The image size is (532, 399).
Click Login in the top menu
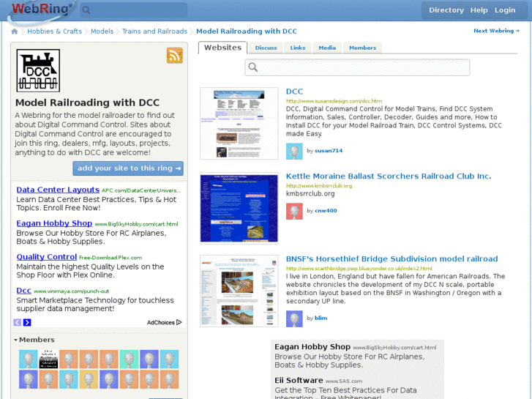coord(505,10)
